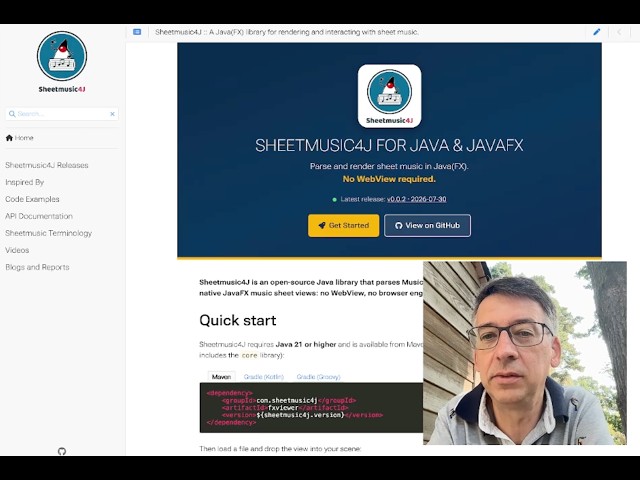Click the search magnifier icon
640x480 pixels.
point(12,114)
